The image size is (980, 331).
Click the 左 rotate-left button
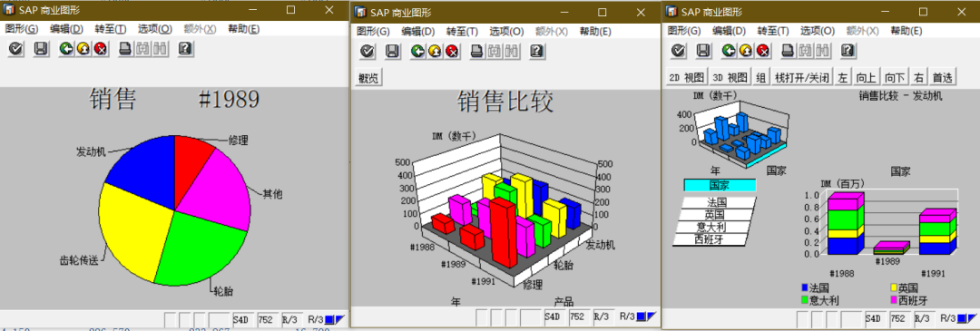pos(843,77)
